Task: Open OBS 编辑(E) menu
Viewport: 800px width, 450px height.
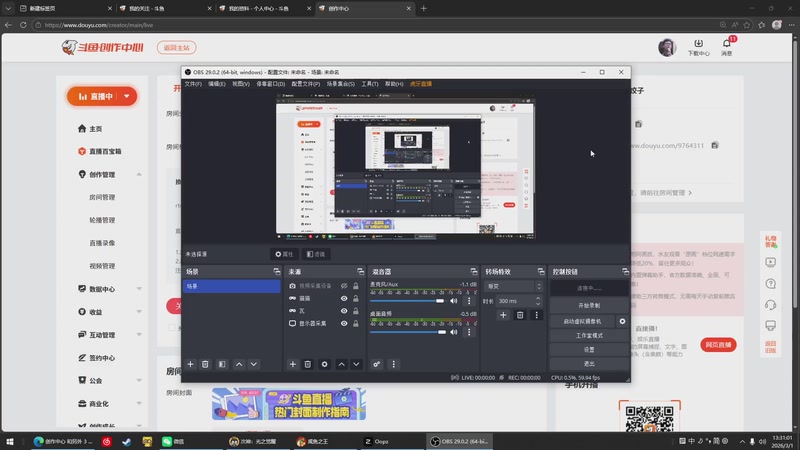Action: pyautogui.click(x=217, y=84)
